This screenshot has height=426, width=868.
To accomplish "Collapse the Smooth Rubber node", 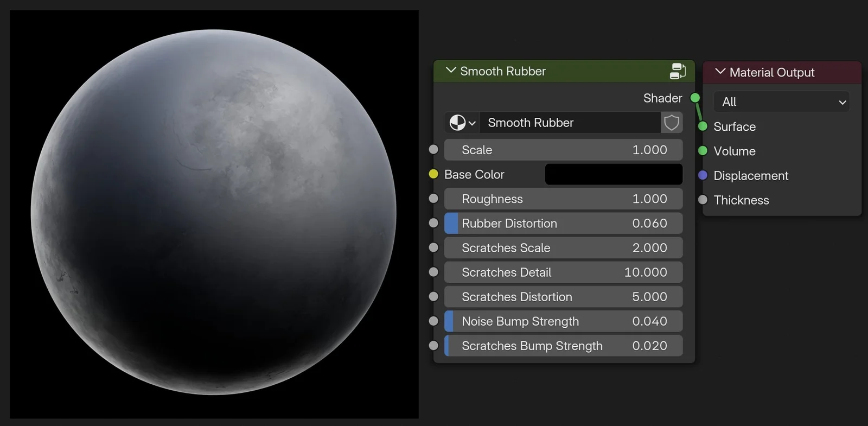I will click(x=450, y=71).
